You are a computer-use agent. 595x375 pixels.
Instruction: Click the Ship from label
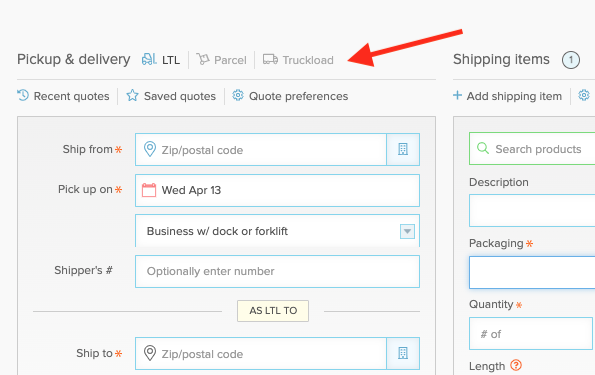pos(88,150)
